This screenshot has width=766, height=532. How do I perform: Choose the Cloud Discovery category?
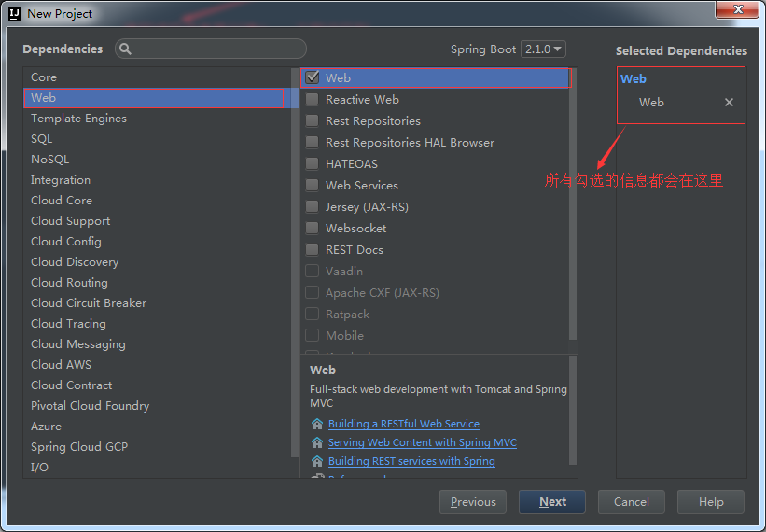[x=75, y=262]
